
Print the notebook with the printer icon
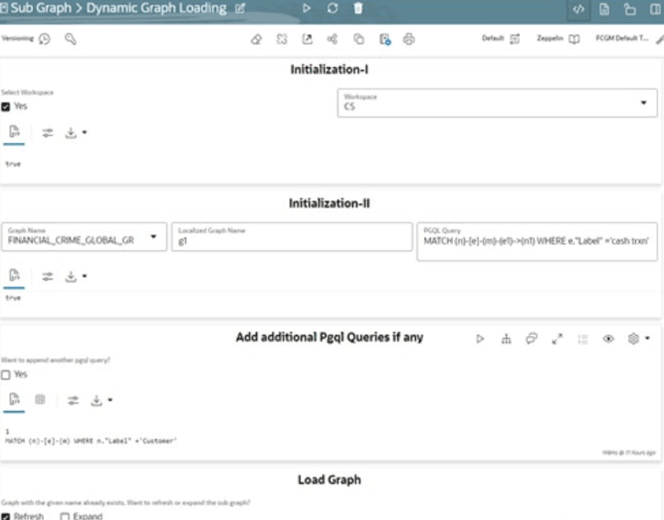pos(409,39)
